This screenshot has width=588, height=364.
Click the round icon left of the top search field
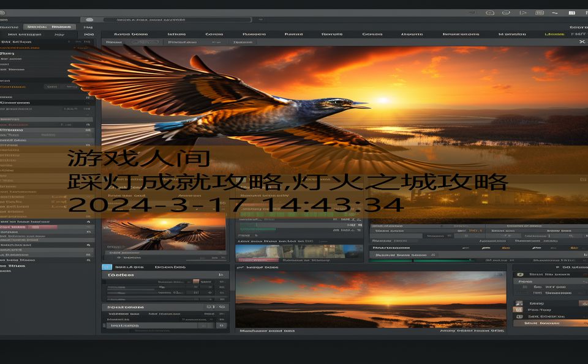click(89, 20)
